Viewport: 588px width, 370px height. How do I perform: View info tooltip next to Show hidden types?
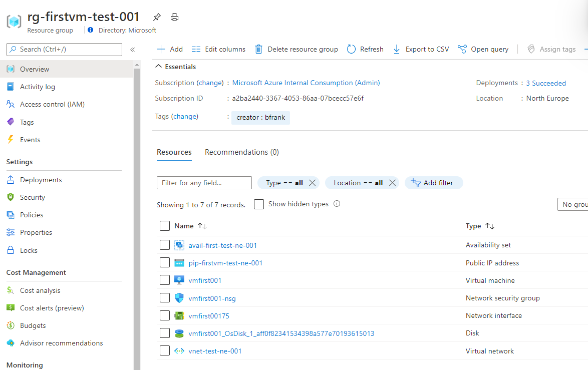tap(337, 204)
